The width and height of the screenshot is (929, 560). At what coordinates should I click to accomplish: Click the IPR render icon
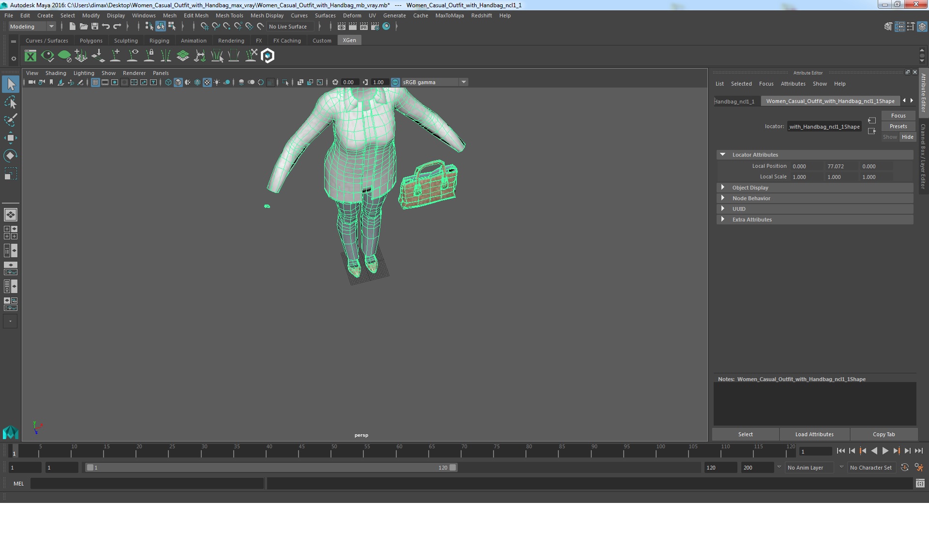(363, 27)
